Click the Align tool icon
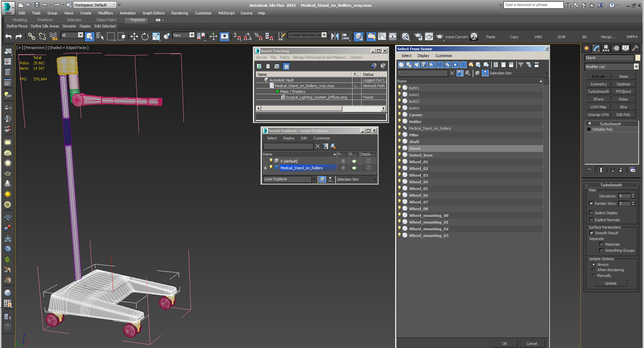This screenshot has height=348, width=644. [345, 37]
